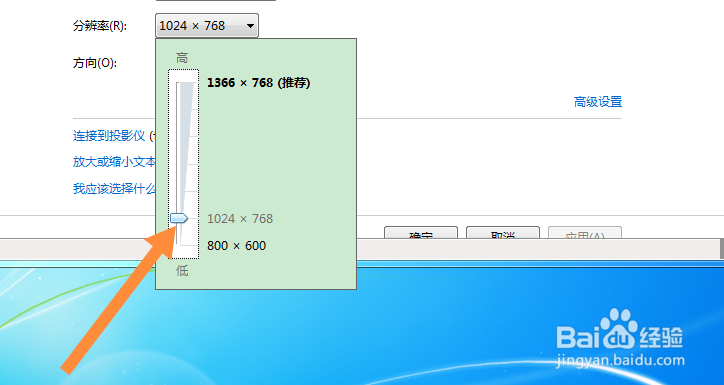Select the 1024 × 768 slider label
Screen dimensions: 724x385
coord(240,218)
